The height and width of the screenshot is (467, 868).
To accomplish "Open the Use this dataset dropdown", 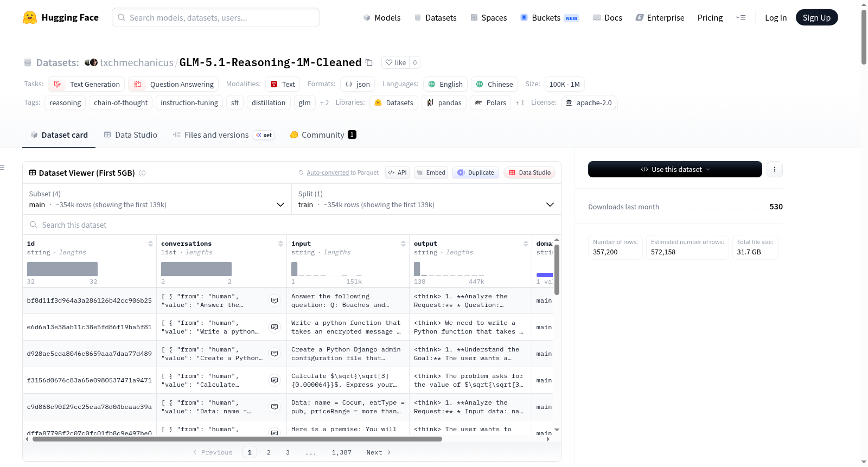I will tap(675, 169).
